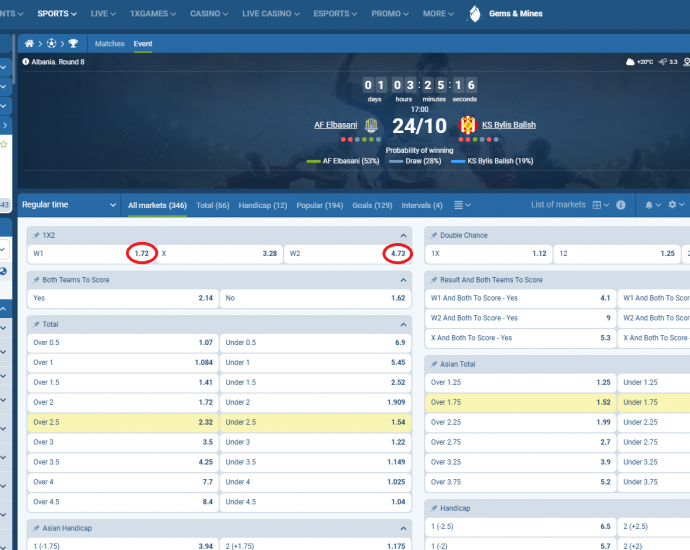Viewport: 690px width, 550px height.
Task: Bet on draw X at 3.28
Action: [219, 254]
